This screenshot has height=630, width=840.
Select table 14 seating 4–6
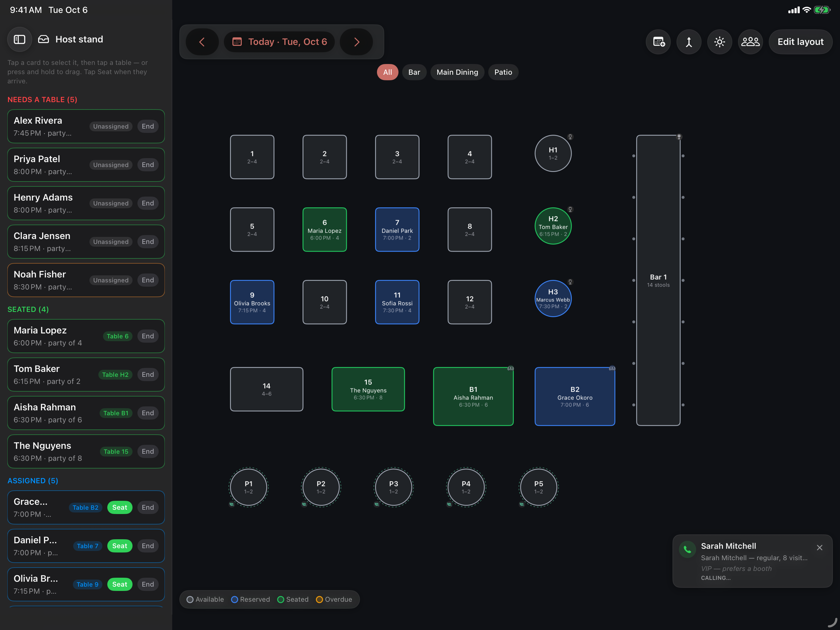[x=267, y=389]
